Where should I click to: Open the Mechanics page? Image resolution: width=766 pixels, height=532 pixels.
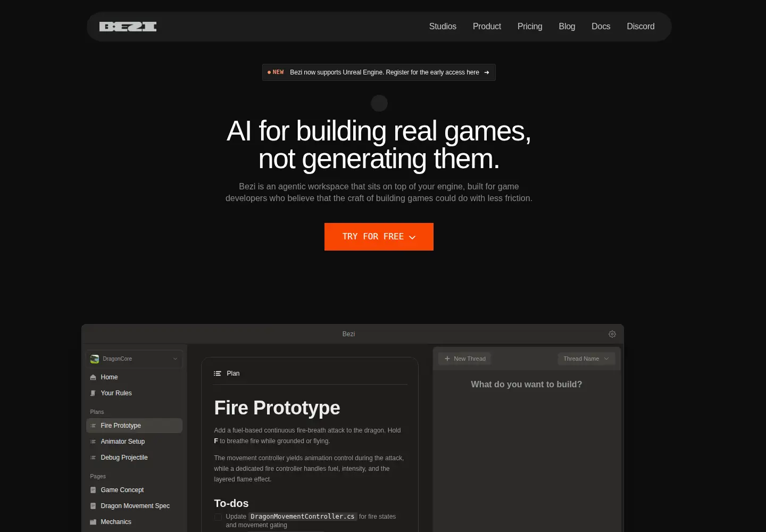tap(134, 522)
